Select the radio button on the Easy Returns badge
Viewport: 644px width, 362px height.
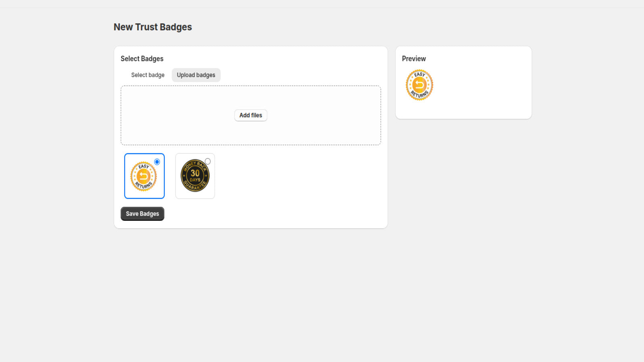coord(157,161)
